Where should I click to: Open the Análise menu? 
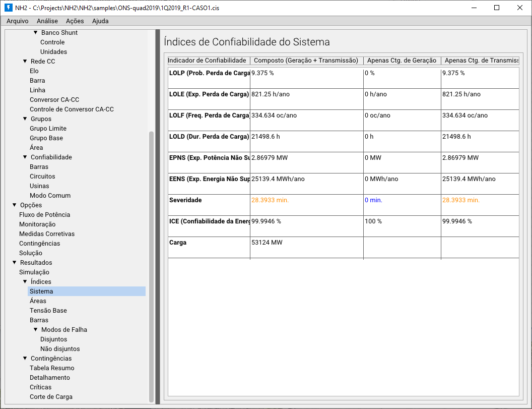click(x=47, y=21)
